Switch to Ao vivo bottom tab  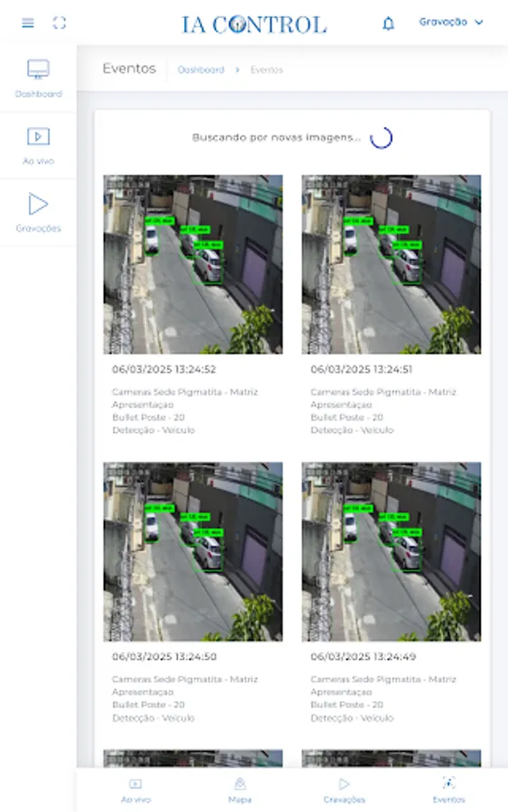click(135, 790)
